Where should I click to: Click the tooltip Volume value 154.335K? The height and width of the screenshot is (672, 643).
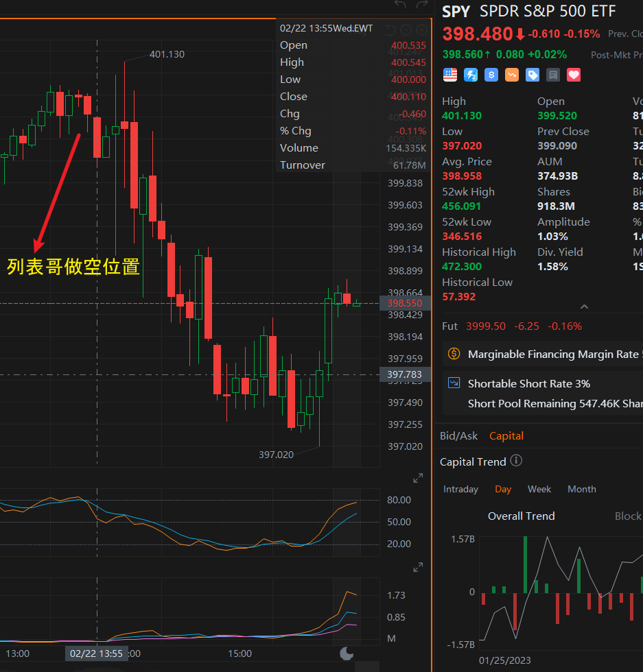pyautogui.click(x=406, y=148)
